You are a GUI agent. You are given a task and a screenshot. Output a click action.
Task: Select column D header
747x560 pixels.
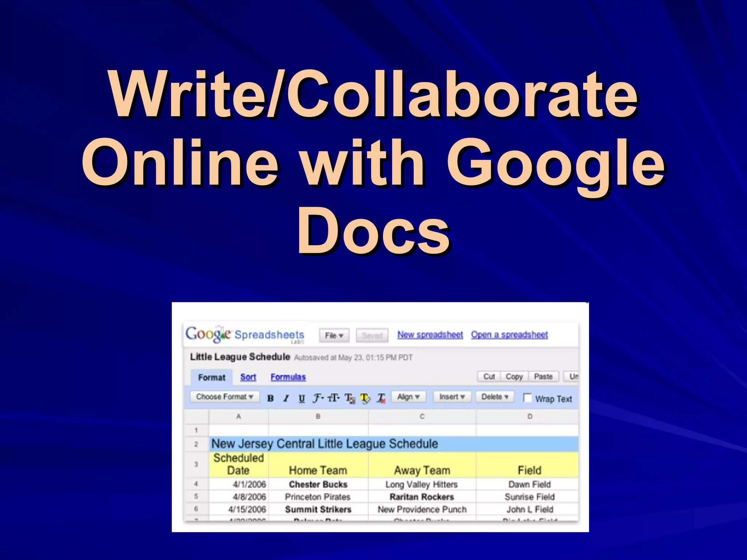527,416
